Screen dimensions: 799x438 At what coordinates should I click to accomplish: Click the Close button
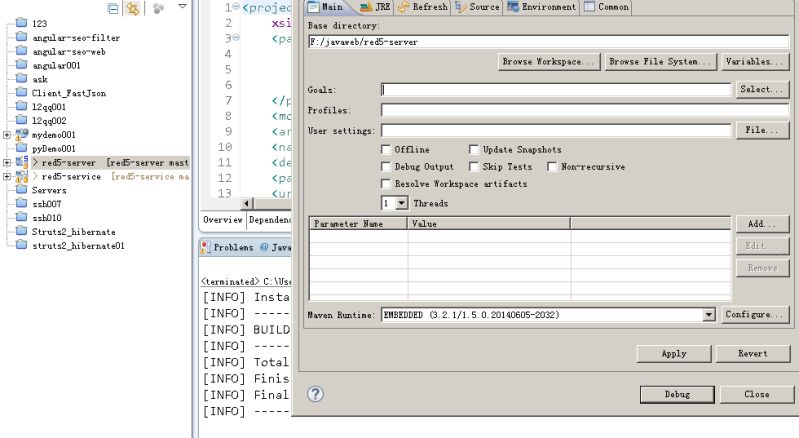[x=757, y=394]
